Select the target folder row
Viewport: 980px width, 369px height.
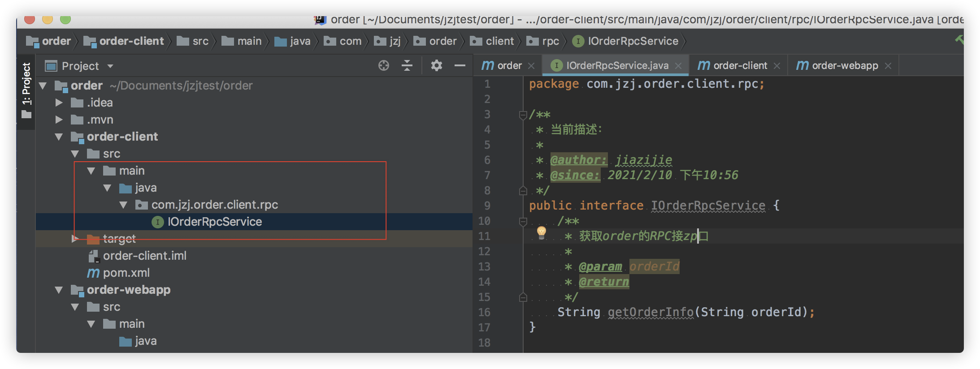point(254,239)
